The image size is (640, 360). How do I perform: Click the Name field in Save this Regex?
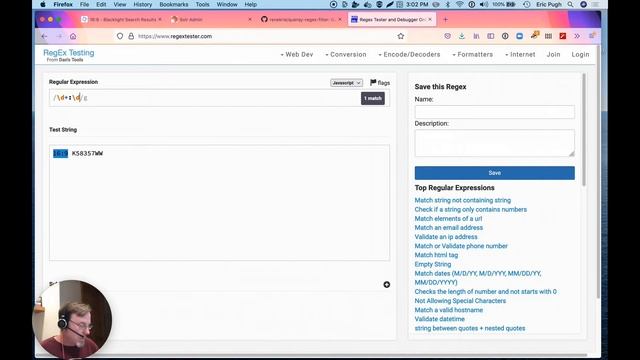click(495, 112)
